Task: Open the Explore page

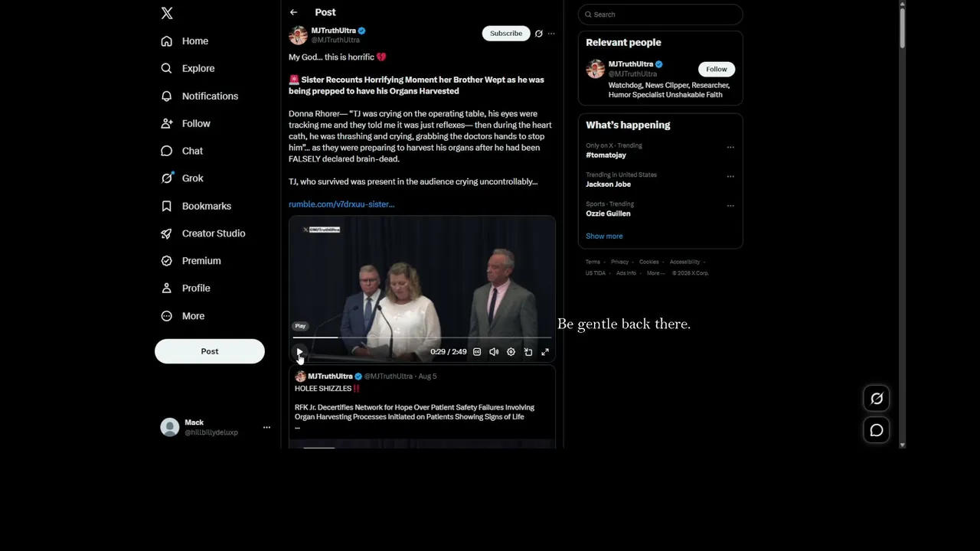Action: click(x=188, y=69)
